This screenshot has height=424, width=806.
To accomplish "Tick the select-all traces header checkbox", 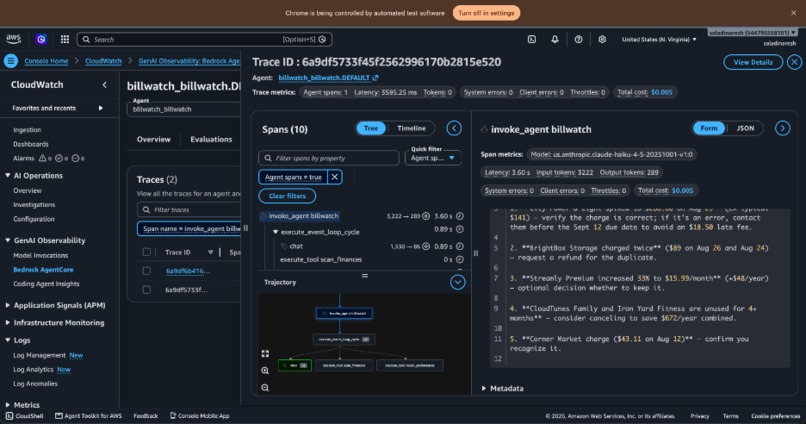I will coord(146,252).
